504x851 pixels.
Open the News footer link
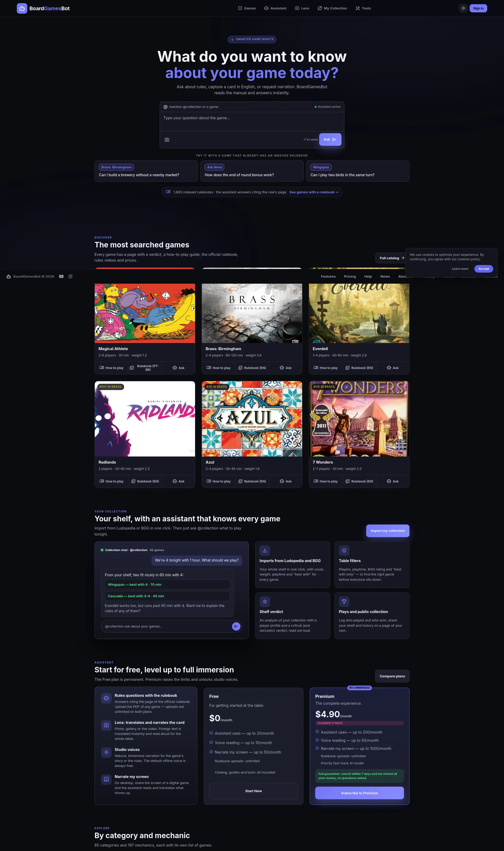coord(385,277)
